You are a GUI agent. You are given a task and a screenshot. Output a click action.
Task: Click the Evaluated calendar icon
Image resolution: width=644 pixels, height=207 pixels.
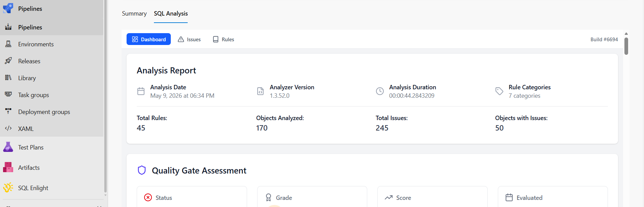[509, 198]
